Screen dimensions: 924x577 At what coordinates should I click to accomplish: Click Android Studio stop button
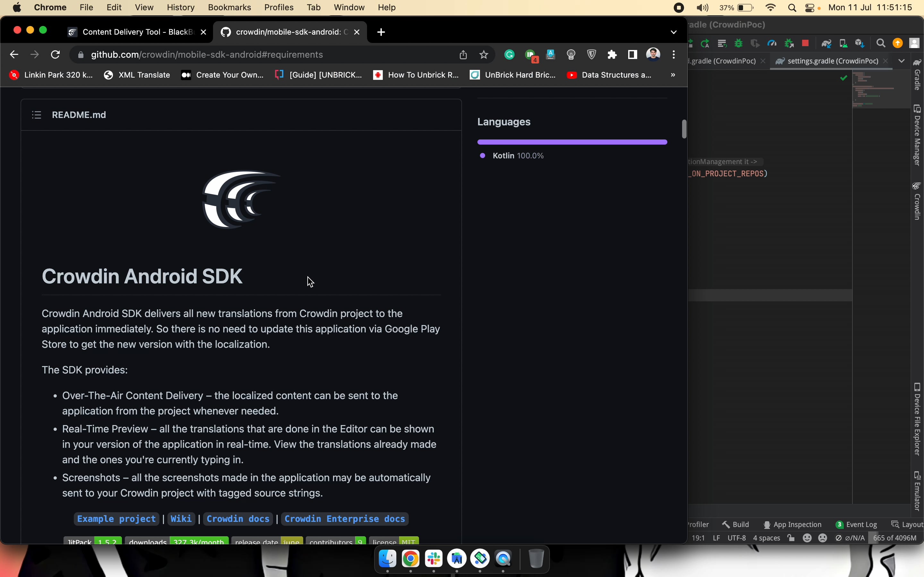[806, 43]
